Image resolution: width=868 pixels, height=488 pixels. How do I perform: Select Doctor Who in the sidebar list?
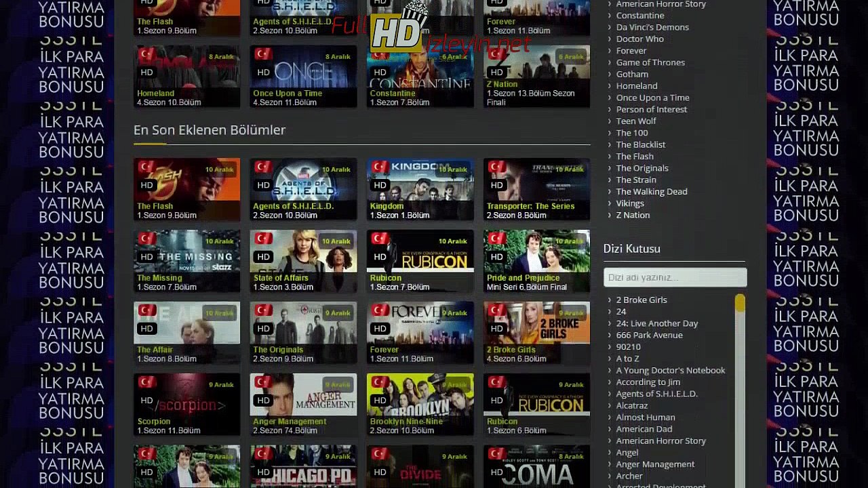click(639, 39)
